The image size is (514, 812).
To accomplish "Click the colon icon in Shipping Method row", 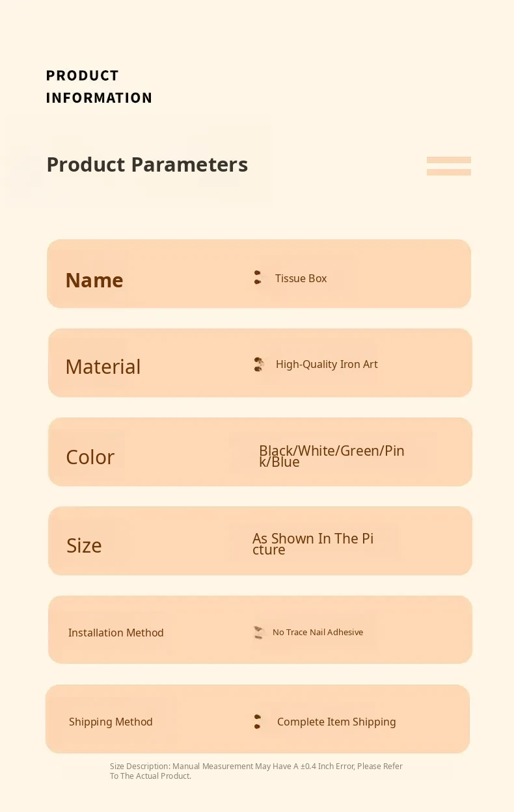I will [x=258, y=721].
